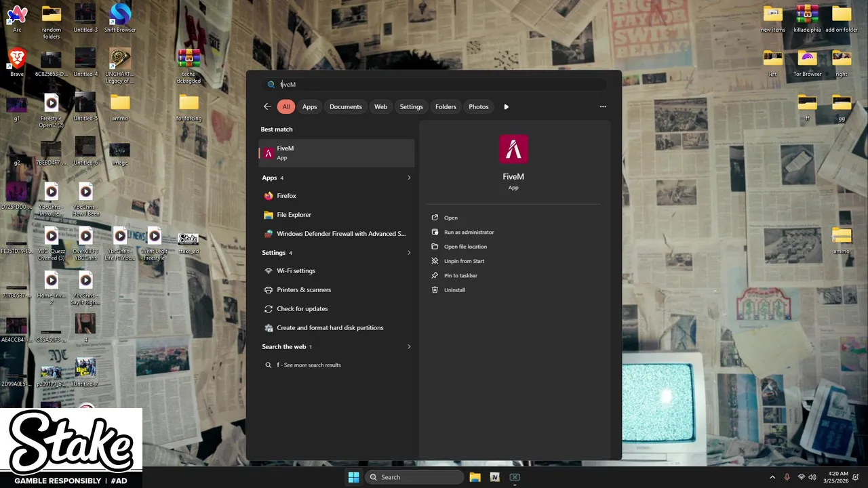Open the volume speaker tray icon
This screenshot has width=868, height=488.
point(813,477)
